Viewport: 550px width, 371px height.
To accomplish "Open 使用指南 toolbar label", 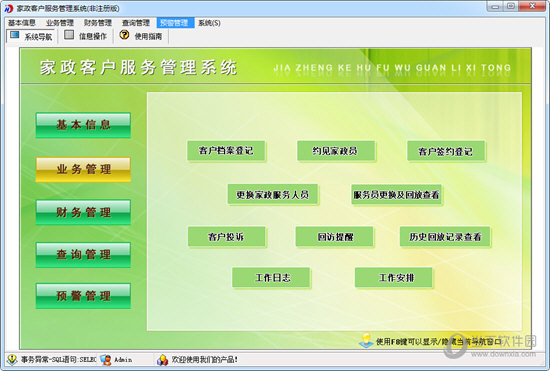I will pyautogui.click(x=148, y=36).
